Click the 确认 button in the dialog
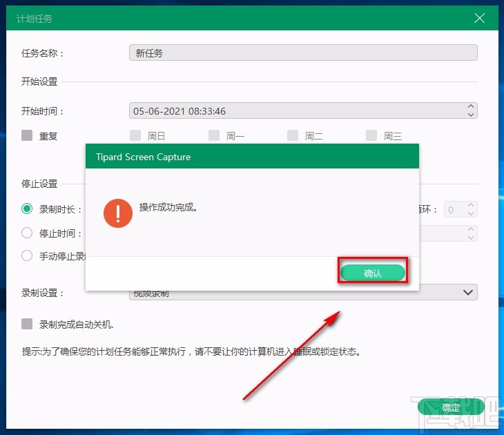Image resolution: width=504 pixels, height=435 pixels. [x=373, y=273]
